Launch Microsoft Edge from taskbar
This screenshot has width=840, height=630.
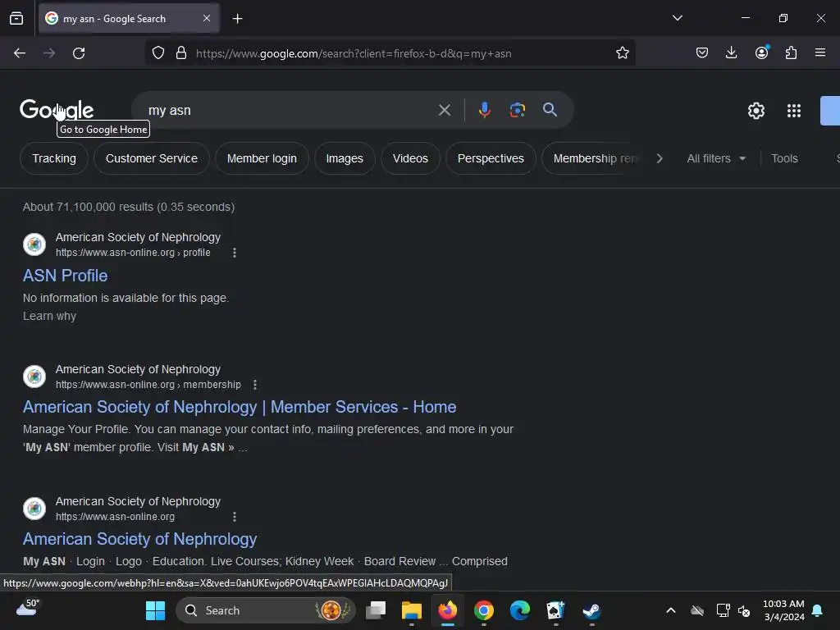click(519, 610)
